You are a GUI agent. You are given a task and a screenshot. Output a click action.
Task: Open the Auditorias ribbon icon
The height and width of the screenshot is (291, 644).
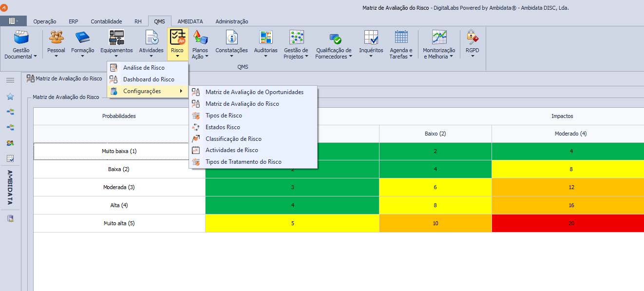[265, 37]
